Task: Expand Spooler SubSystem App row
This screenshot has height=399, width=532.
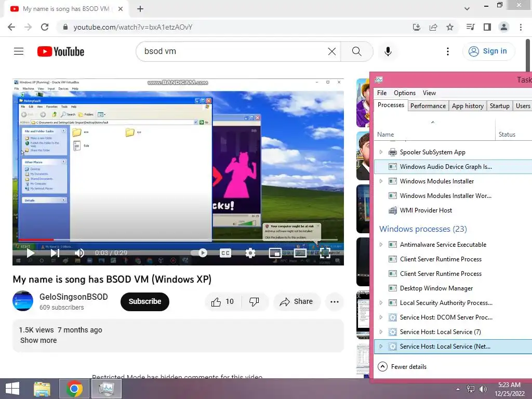Action: click(x=381, y=152)
